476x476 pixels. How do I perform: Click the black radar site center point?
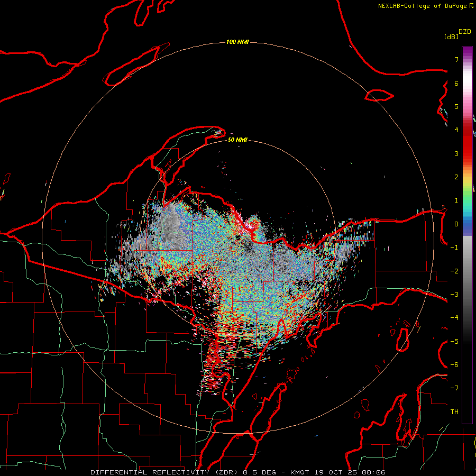237,237
